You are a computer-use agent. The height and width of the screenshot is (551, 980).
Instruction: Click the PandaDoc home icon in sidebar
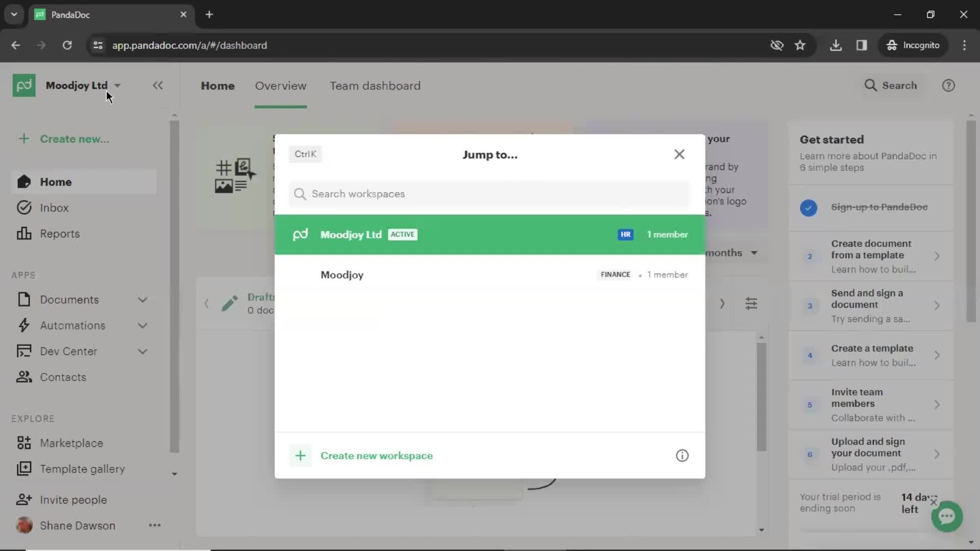click(x=23, y=85)
